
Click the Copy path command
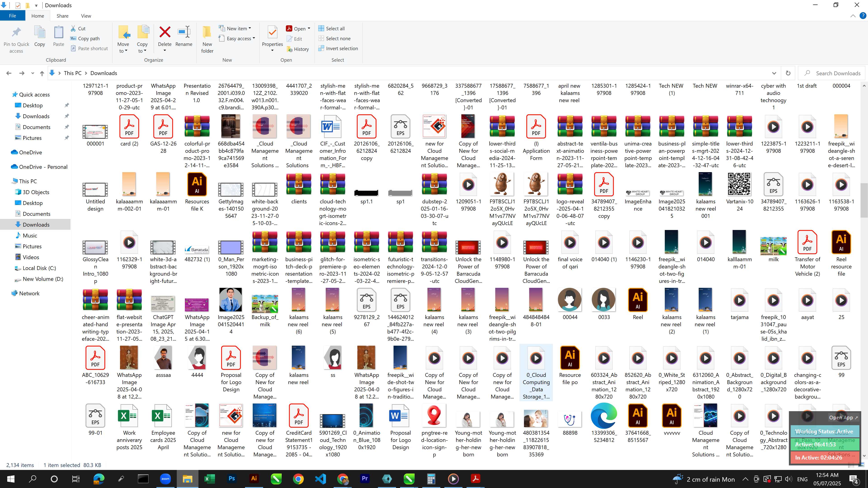coord(85,38)
